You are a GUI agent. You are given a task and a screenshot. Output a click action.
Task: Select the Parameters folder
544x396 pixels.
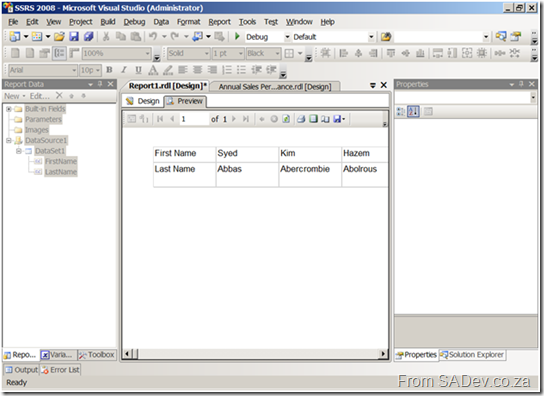tap(43, 119)
